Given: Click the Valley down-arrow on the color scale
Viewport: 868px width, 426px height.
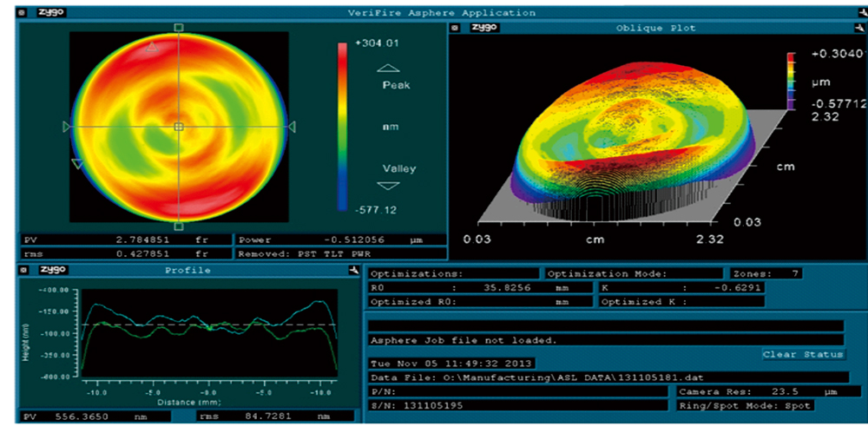Looking at the screenshot, I should click(x=389, y=185).
